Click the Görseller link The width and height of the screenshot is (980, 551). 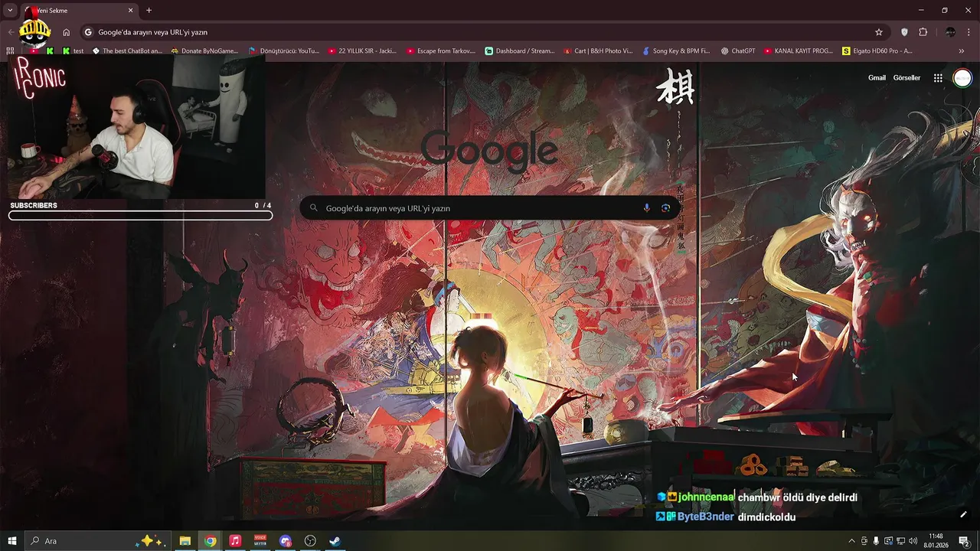pos(906,78)
